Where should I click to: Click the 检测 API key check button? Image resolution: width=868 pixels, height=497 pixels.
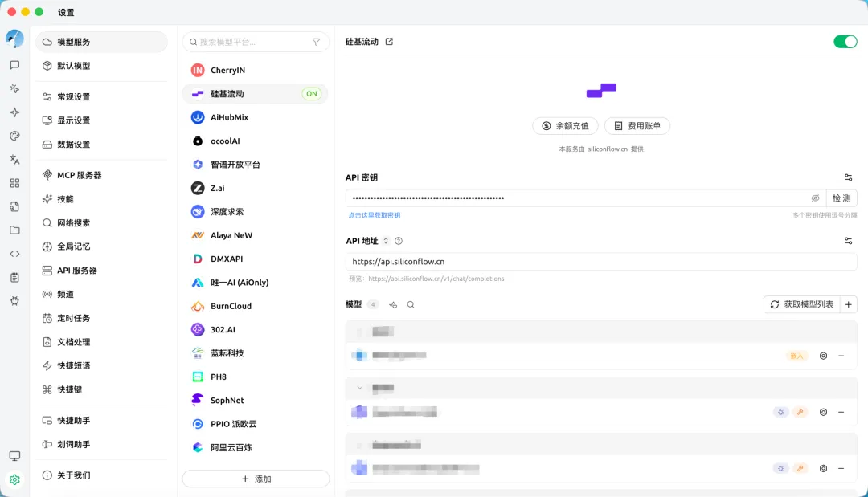pos(841,198)
